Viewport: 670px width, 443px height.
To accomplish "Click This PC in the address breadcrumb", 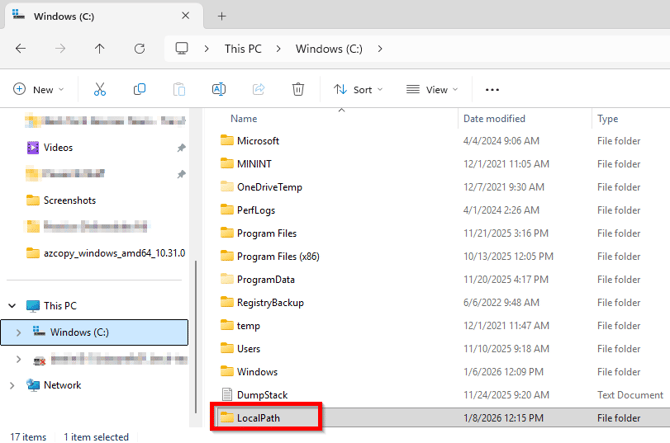I will 244,48.
